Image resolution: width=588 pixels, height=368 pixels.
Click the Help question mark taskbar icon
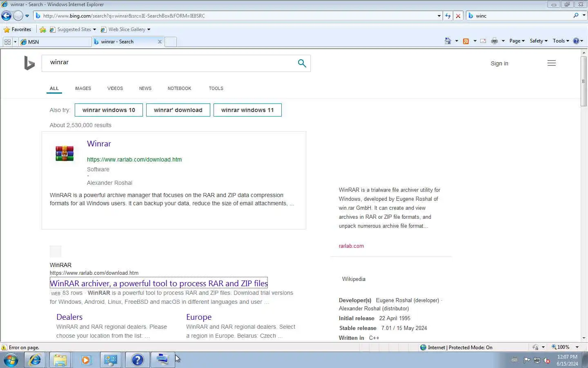point(138,360)
